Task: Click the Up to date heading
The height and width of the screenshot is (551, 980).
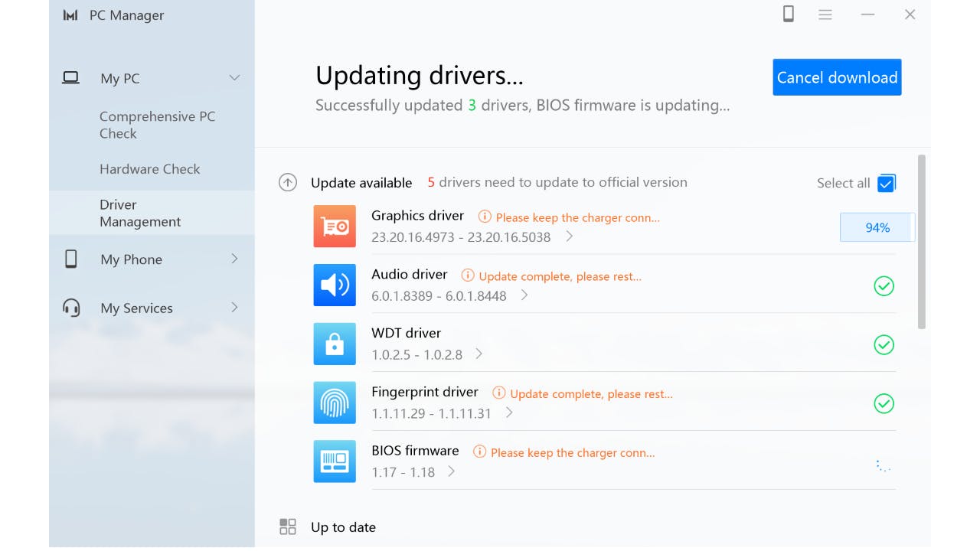Action: (x=343, y=527)
